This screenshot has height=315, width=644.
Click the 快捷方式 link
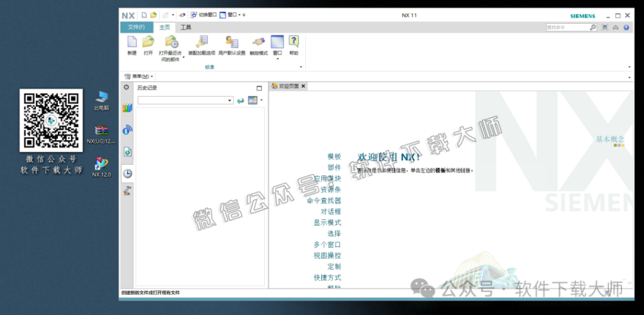(x=327, y=278)
